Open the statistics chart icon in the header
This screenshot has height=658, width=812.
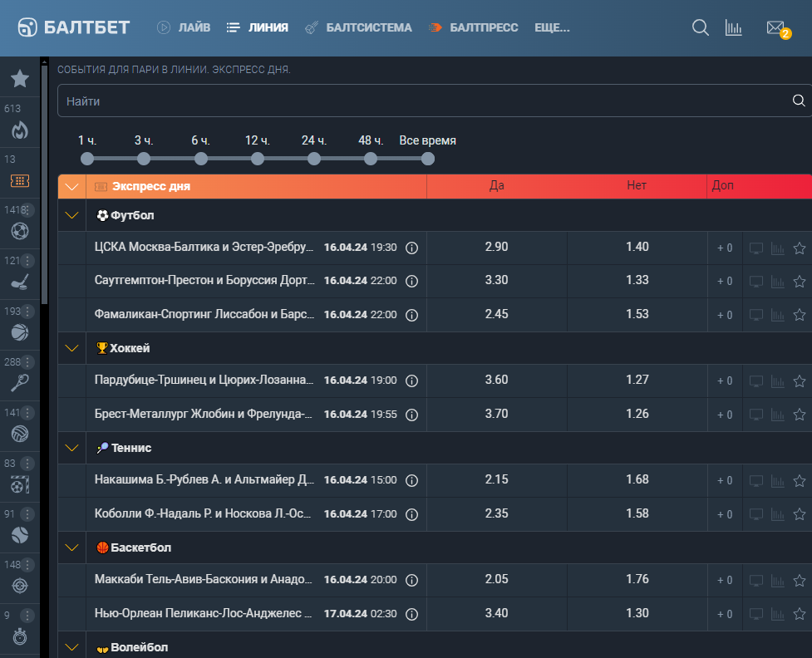pyautogui.click(x=733, y=28)
